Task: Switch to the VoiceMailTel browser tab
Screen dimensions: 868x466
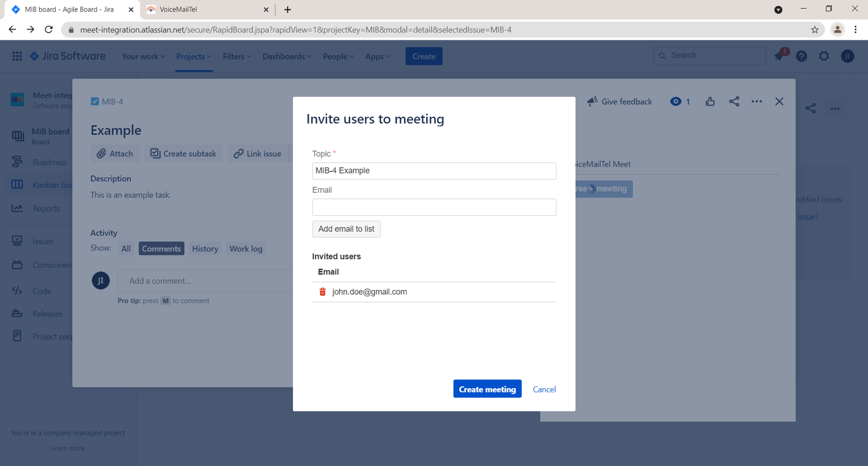Action: pyautogui.click(x=207, y=9)
